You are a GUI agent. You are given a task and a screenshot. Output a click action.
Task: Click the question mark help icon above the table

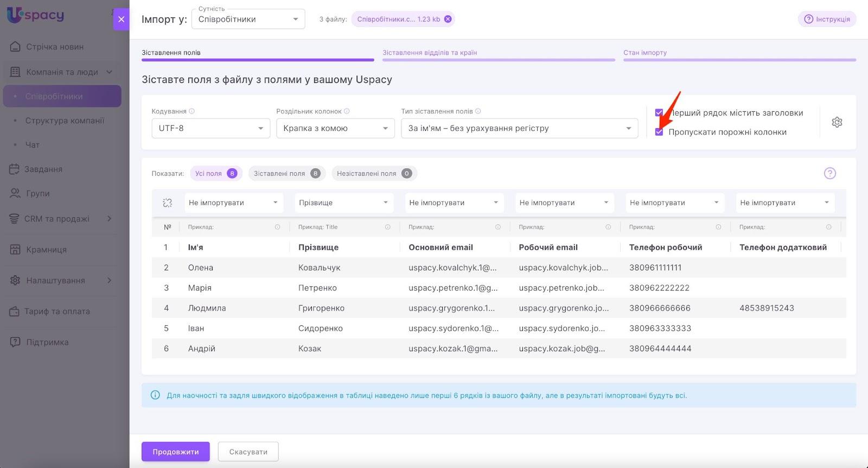(829, 173)
